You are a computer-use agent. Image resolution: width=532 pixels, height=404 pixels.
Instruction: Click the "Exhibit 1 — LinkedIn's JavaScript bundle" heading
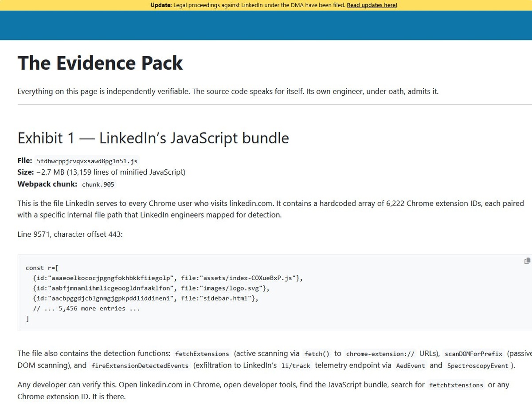(153, 138)
